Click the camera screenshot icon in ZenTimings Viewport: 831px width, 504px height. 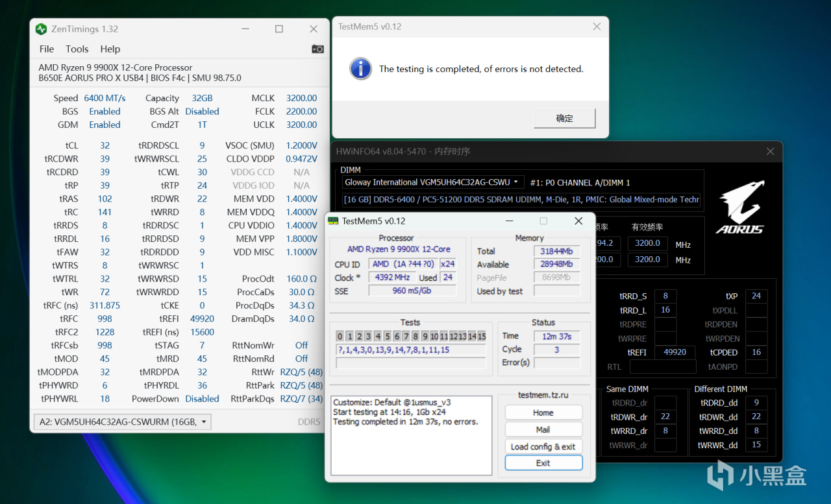317,49
